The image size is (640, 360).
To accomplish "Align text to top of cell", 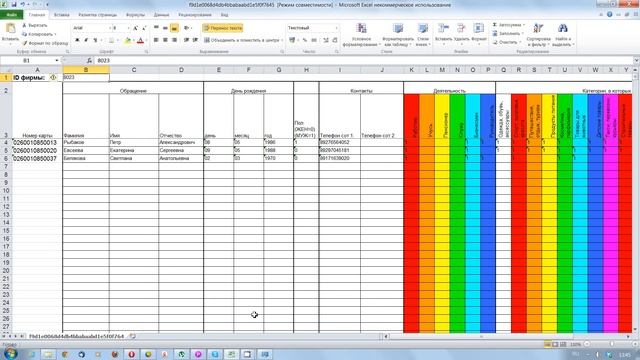I will [156, 28].
